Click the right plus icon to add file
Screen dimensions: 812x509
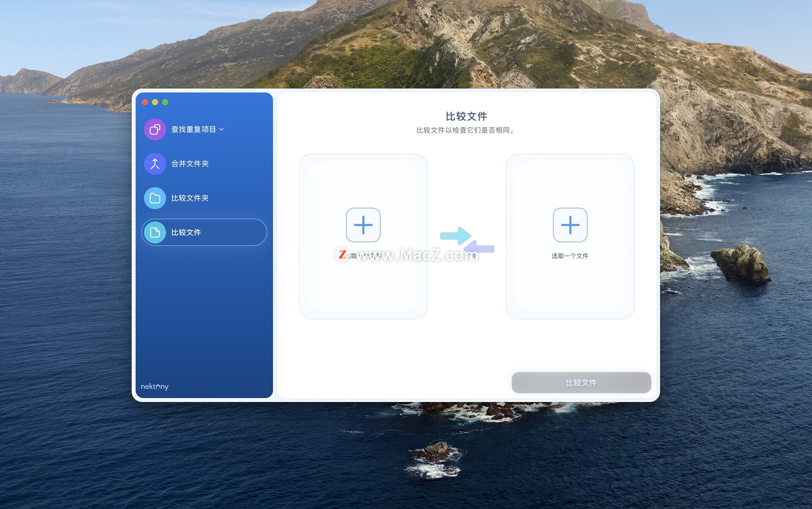click(570, 225)
